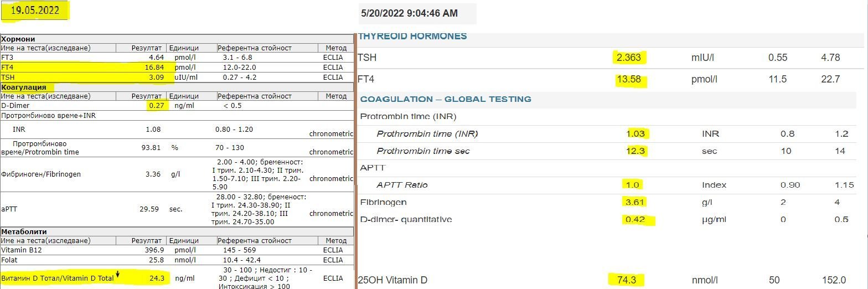Select the highlighted D-Dimer value 0.27
This screenshot has height=289, width=868.
pyautogui.click(x=157, y=105)
